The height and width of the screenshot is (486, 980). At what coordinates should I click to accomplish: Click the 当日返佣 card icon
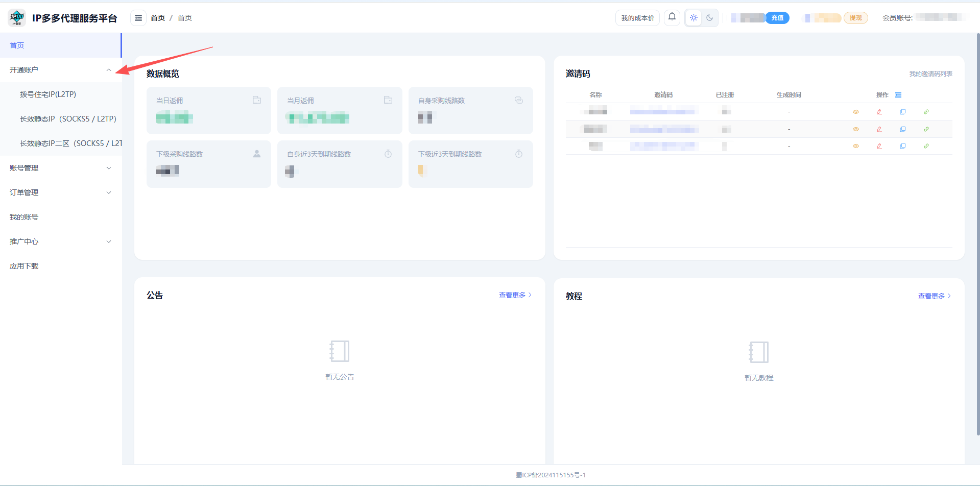pyautogui.click(x=257, y=100)
